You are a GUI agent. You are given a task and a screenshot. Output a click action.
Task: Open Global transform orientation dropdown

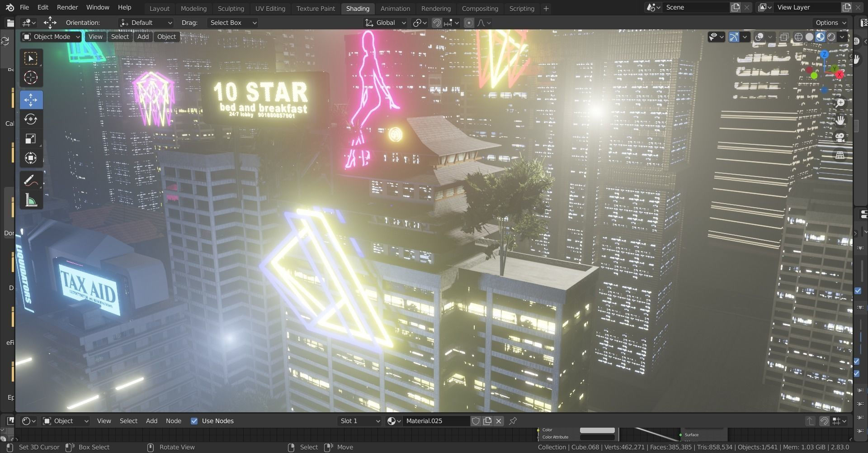point(386,23)
